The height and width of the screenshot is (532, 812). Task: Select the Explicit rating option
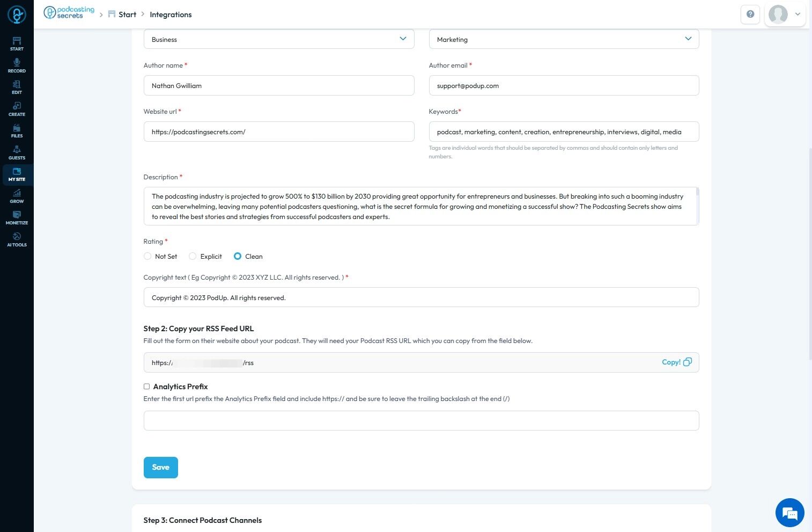pyautogui.click(x=193, y=257)
